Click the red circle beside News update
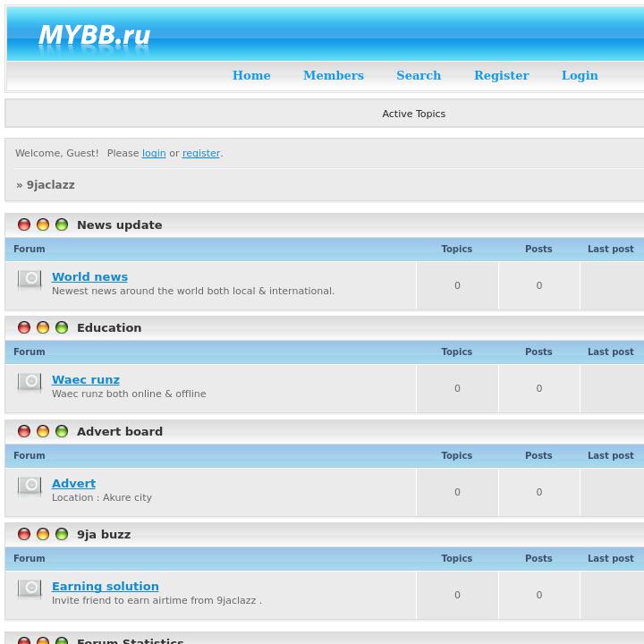 [x=24, y=225]
